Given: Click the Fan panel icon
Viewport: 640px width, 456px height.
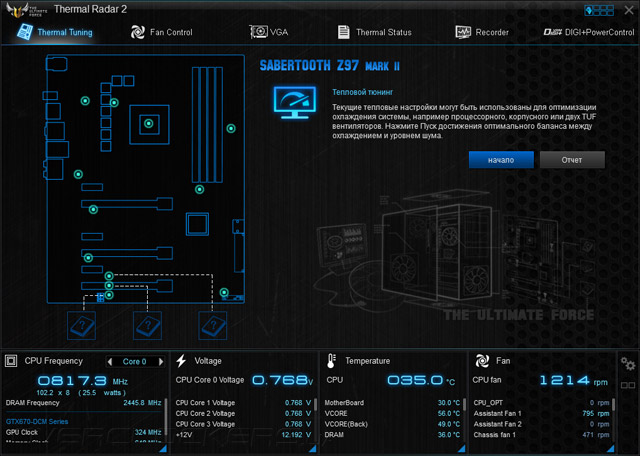Looking at the screenshot, I should (x=482, y=361).
